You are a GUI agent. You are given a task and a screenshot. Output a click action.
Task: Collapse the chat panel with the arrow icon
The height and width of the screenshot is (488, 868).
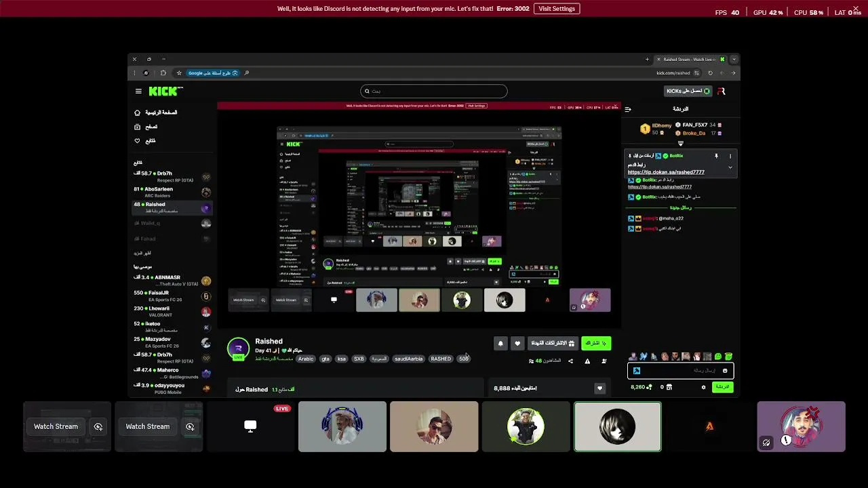pyautogui.click(x=628, y=109)
